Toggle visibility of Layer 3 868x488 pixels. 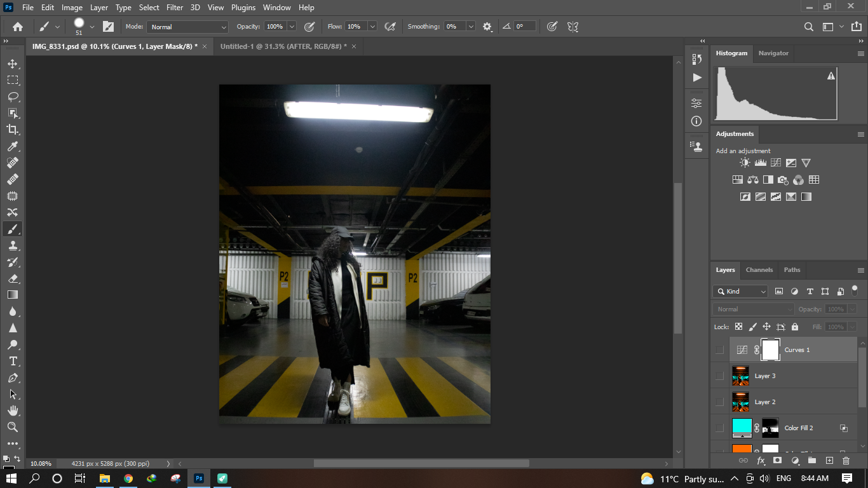click(719, 376)
